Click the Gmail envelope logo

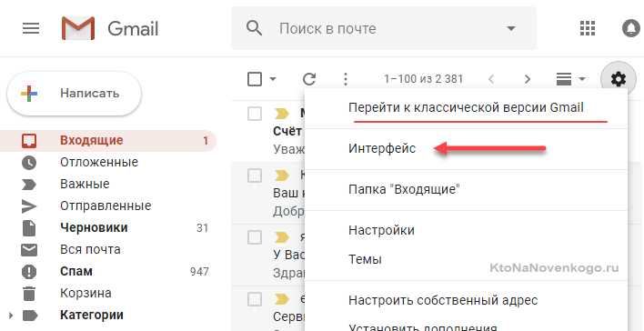(78, 28)
